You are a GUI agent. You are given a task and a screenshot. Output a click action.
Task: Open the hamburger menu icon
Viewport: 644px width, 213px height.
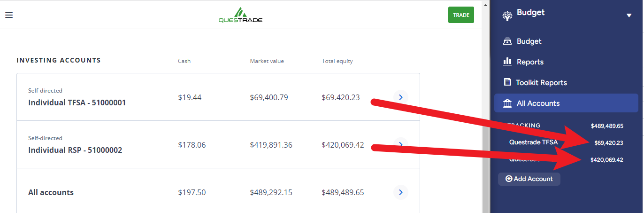coord(9,15)
